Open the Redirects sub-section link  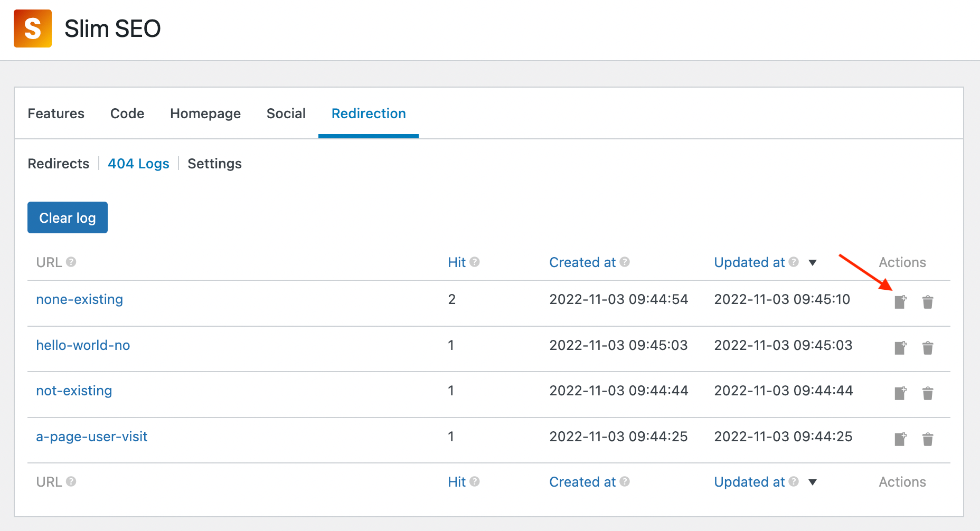[x=59, y=164]
